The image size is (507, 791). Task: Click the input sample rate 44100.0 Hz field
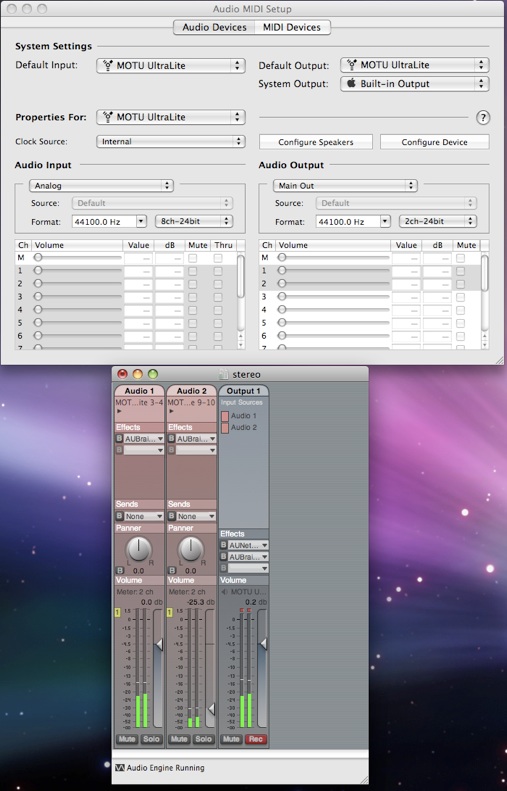pos(104,221)
